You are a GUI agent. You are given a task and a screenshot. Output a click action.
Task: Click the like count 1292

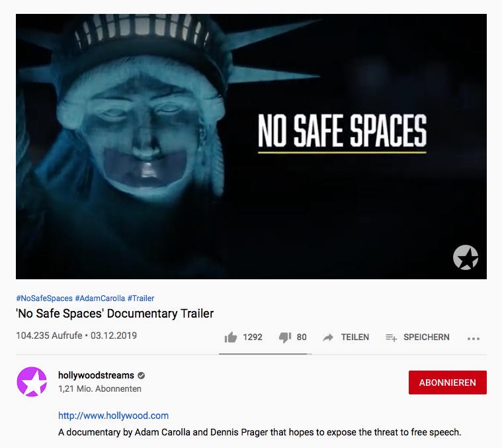click(x=253, y=337)
